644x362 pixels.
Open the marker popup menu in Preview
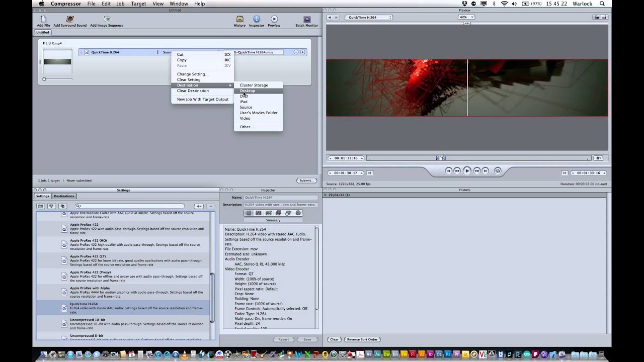tap(598, 158)
